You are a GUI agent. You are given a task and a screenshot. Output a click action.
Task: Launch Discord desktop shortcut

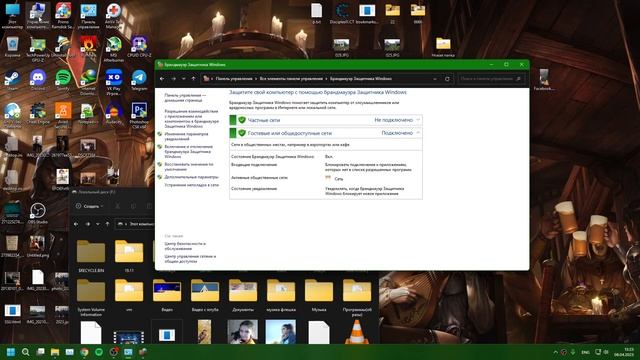[x=38, y=80]
